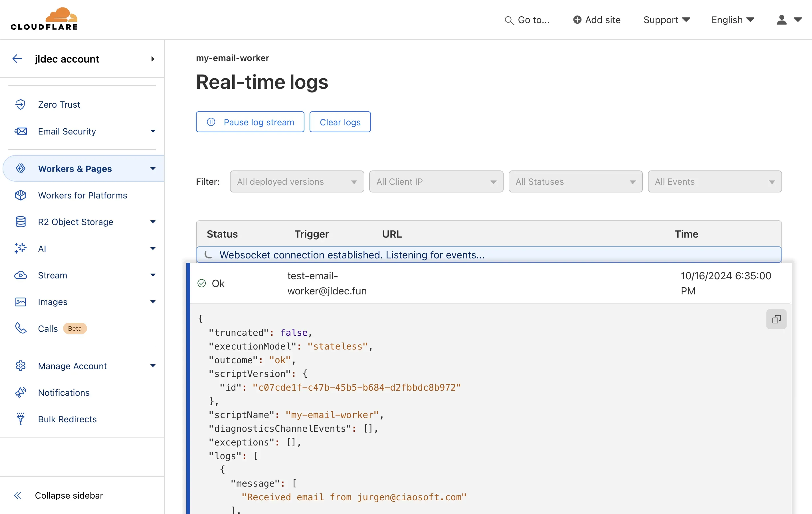Click the test-email-worker@jldec.fun log row
The height and width of the screenshot is (514, 812).
pyautogui.click(x=491, y=283)
